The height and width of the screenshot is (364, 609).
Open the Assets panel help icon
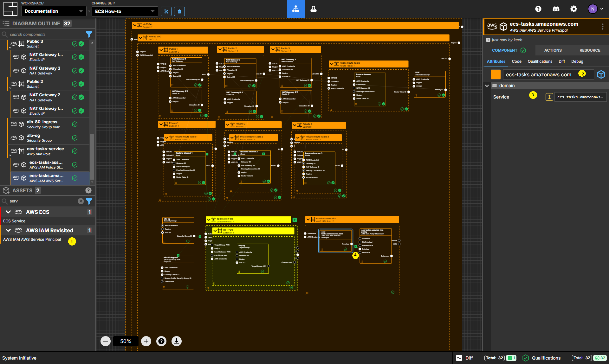[x=88, y=190]
